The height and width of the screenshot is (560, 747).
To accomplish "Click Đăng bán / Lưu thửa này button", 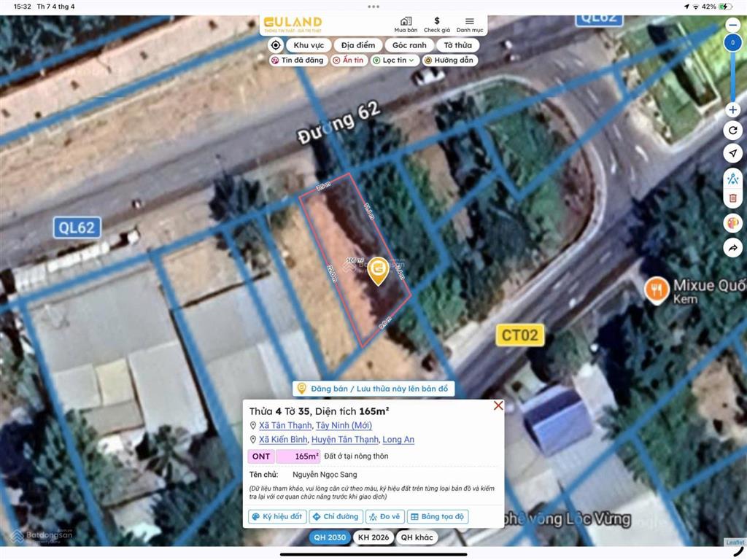I will tap(373, 389).
